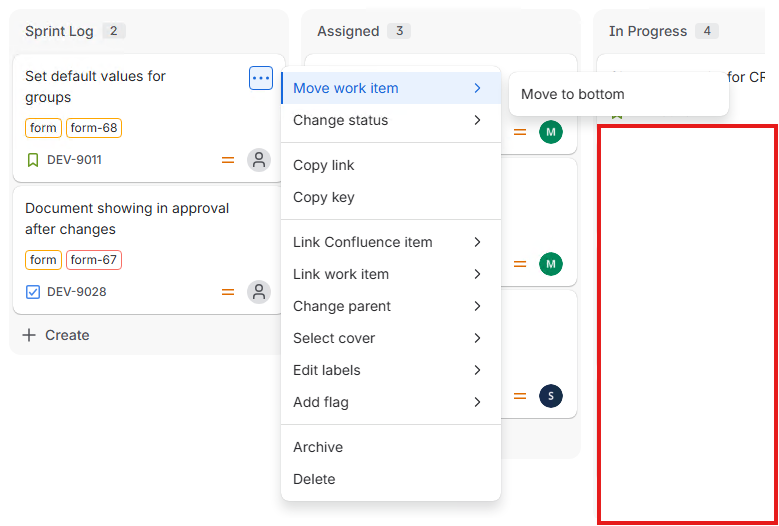This screenshot has height=526, width=779.
Task: Select Link work item entry
Action: click(391, 274)
